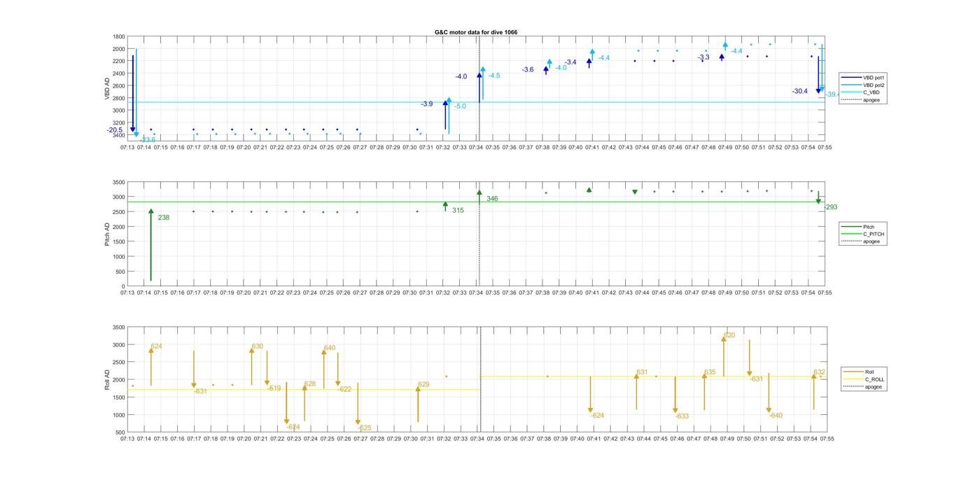Click the '346' pitch data label
980x485 pixels.
point(492,199)
